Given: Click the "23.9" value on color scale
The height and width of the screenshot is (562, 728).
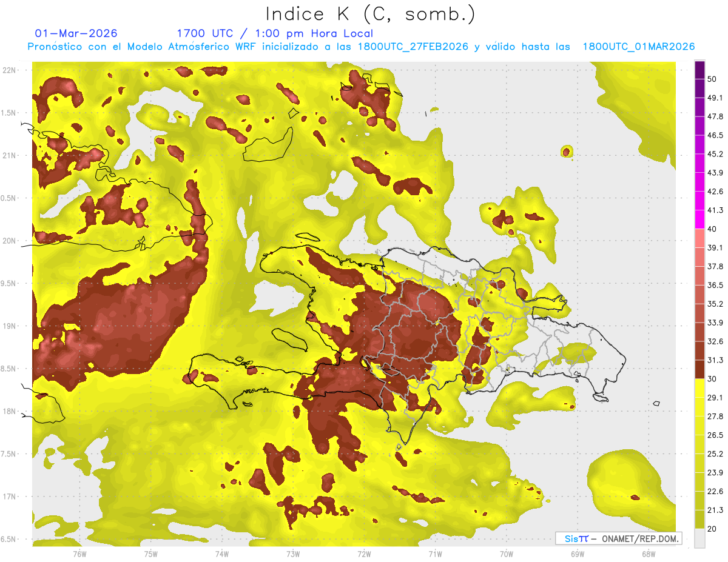Looking at the screenshot, I should [x=715, y=473].
